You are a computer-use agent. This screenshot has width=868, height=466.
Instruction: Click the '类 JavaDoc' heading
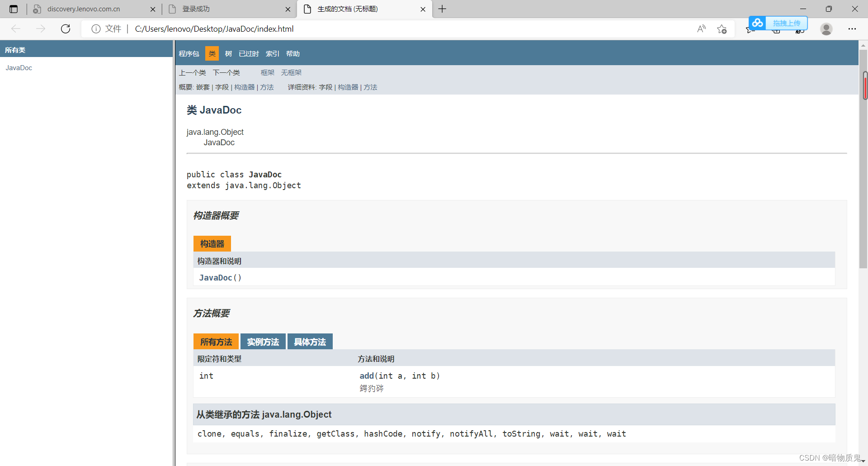[214, 110]
